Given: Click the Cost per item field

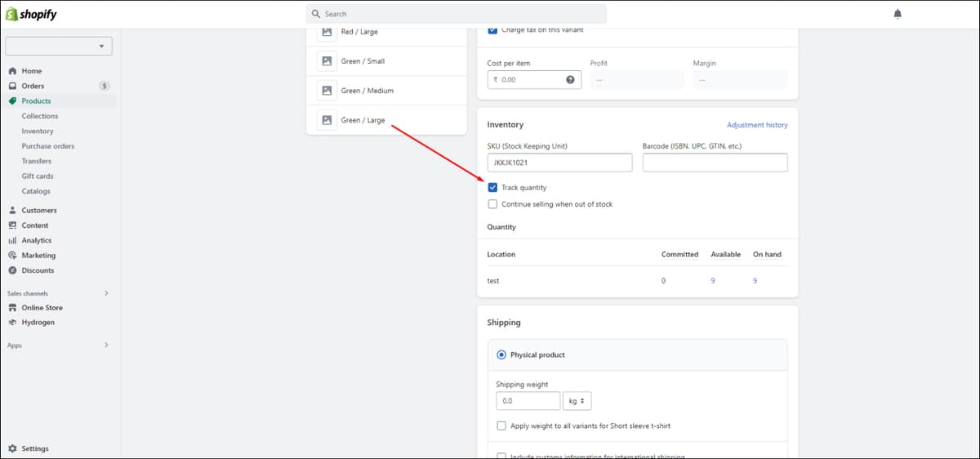Looking at the screenshot, I should [534, 80].
